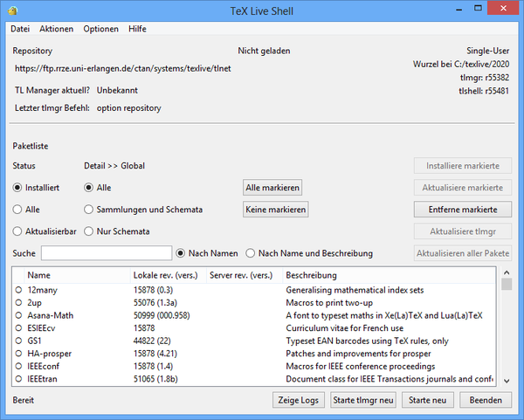This screenshot has width=524, height=420.
Task: Click revision 55076 (1.3a)
Action: 155,302
